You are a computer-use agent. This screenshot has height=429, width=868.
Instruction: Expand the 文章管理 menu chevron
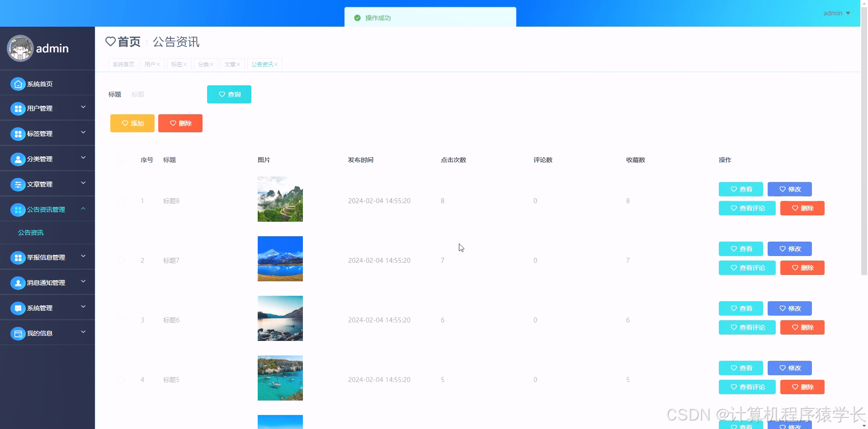click(83, 183)
